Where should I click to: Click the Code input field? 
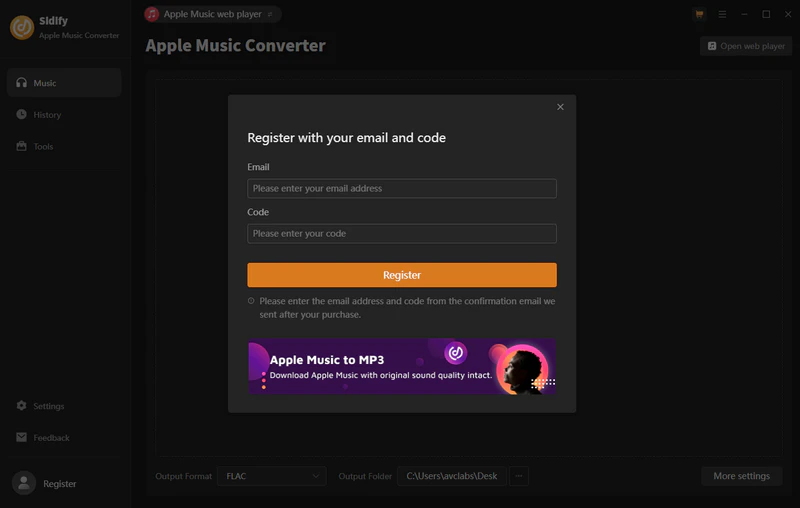click(x=402, y=234)
